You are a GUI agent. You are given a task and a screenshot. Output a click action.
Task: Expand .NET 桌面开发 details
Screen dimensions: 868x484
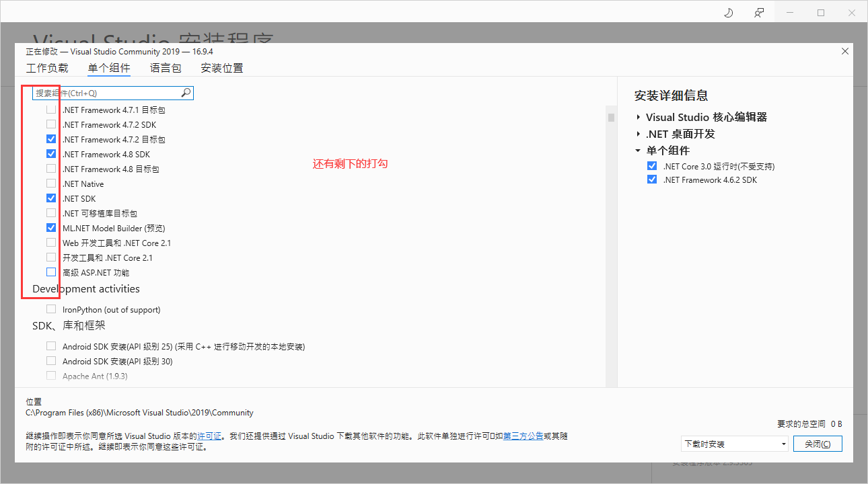pos(638,134)
